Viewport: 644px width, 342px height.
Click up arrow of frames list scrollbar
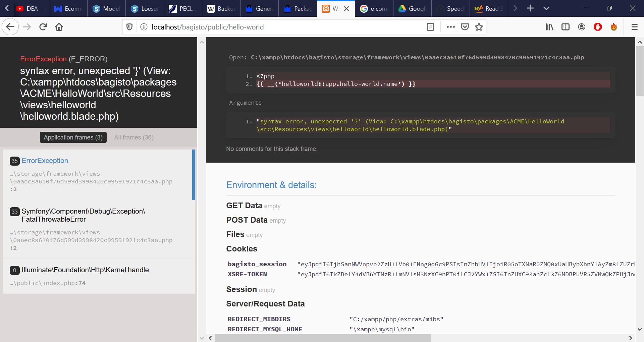[202, 42]
